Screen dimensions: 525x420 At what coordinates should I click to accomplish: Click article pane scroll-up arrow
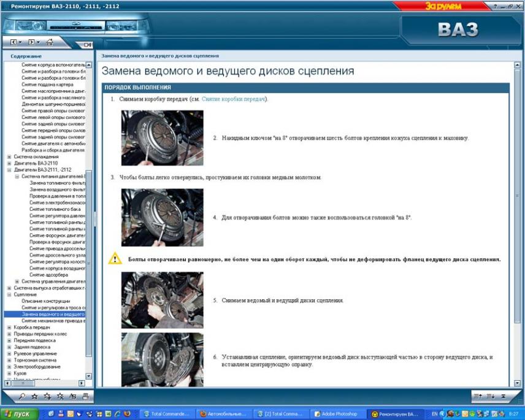point(517,65)
